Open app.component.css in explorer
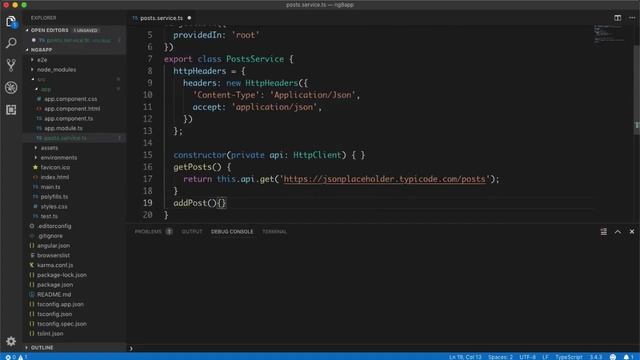 pos(70,99)
